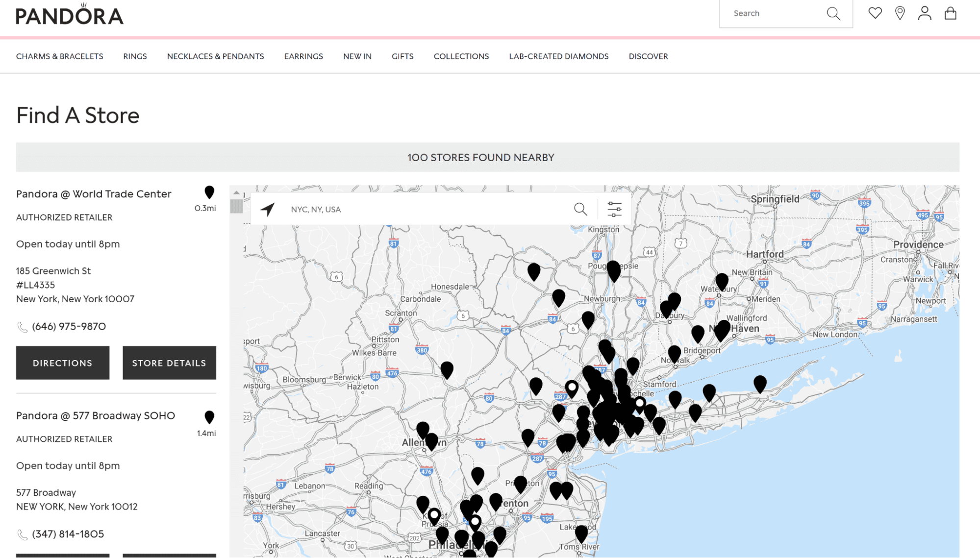Click the header search magnifier icon

(x=833, y=14)
